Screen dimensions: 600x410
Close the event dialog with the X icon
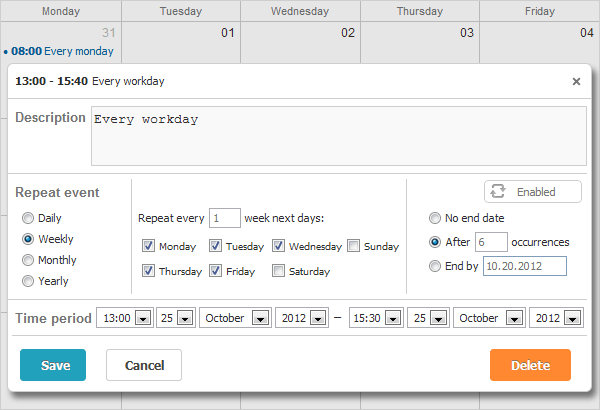click(x=576, y=81)
